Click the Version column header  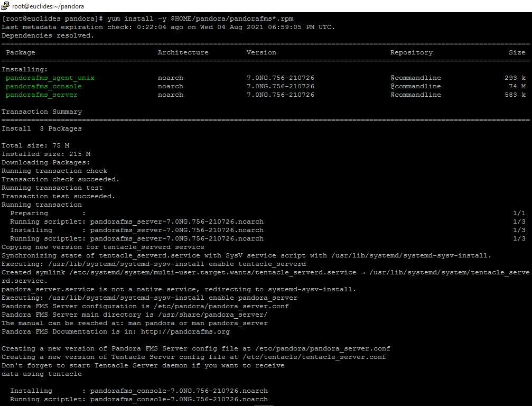261,52
